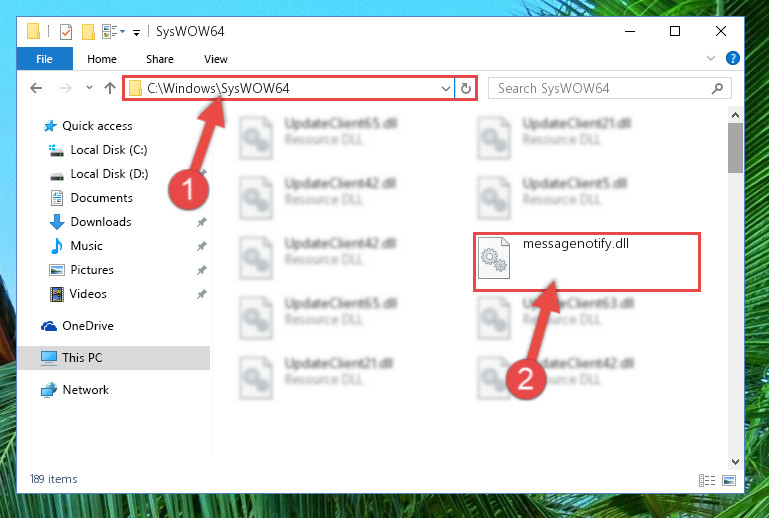The height and width of the screenshot is (518, 769).
Task: Click the scroll up arrow of file list
Action: [735, 115]
